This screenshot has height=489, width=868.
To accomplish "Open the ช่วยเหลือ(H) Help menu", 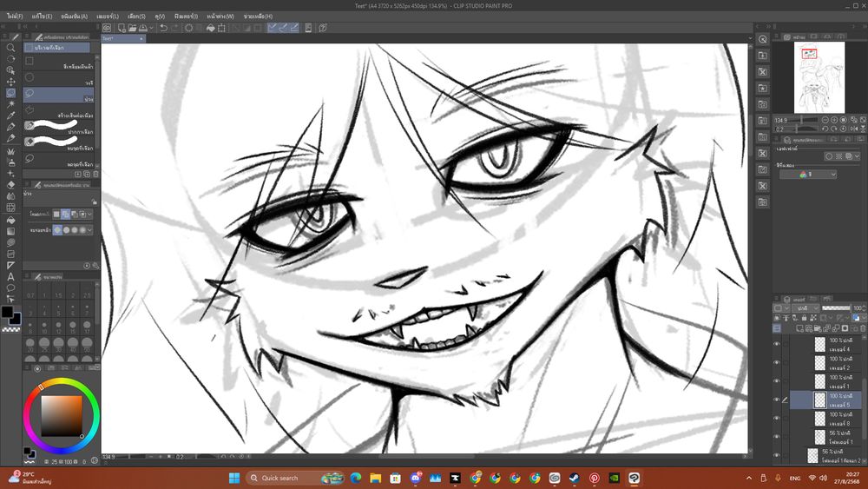I will tap(258, 16).
